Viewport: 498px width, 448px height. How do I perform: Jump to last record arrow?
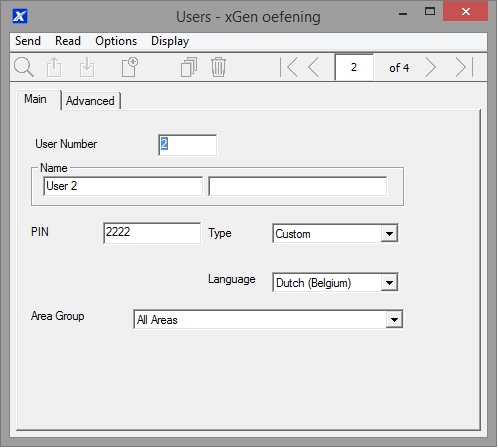(x=464, y=67)
